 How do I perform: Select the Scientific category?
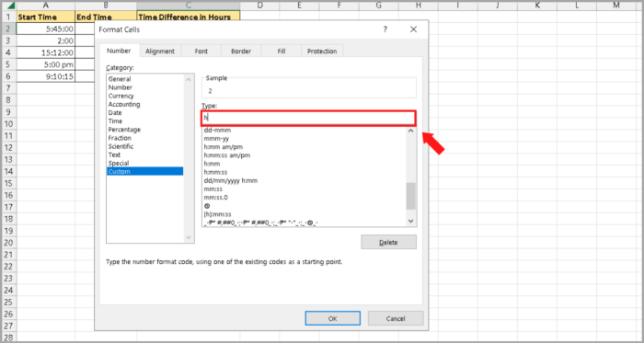(144, 146)
